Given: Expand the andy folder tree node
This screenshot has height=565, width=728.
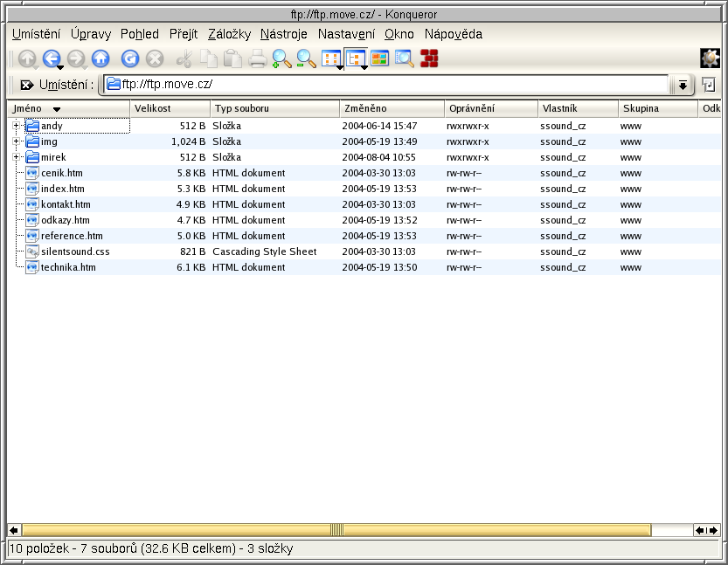Looking at the screenshot, I should tap(17, 126).
